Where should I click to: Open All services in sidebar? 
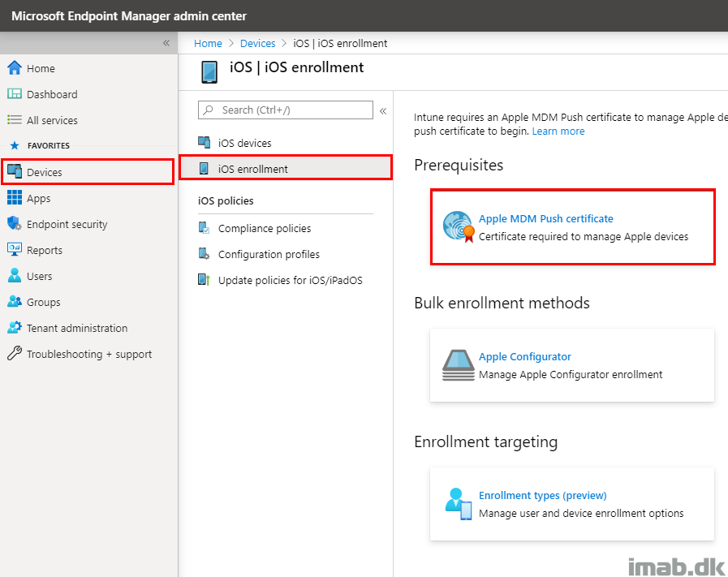[x=52, y=120]
